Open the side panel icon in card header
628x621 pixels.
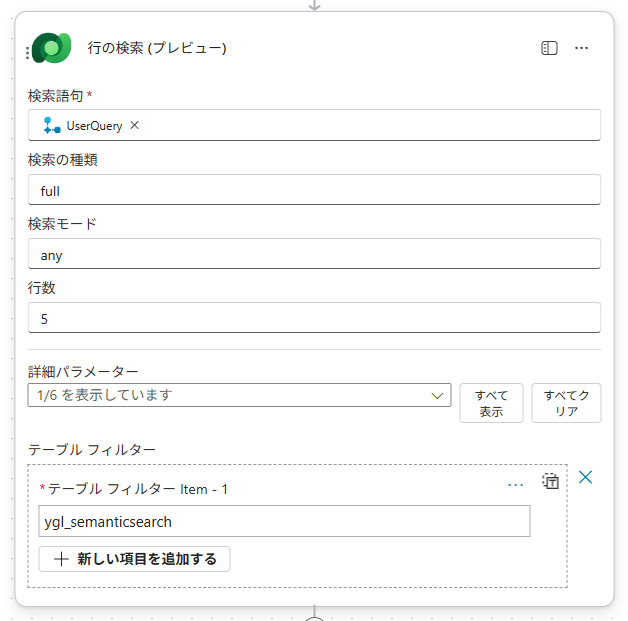pos(549,48)
